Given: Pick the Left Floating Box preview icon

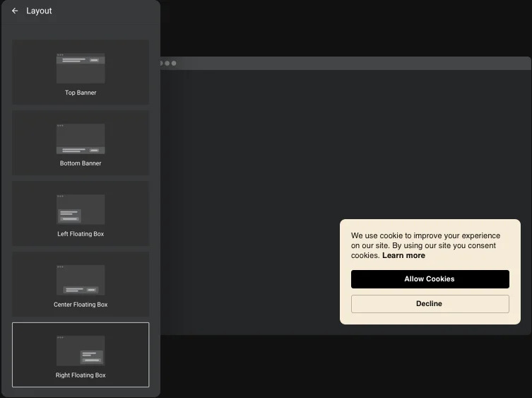Looking at the screenshot, I should pyautogui.click(x=81, y=209).
